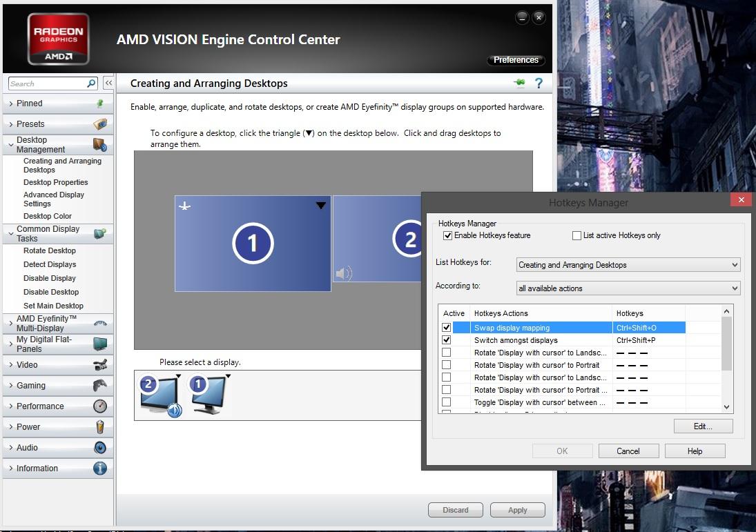Click the Edit... button

pyautogui.click(x=703, y=426)
